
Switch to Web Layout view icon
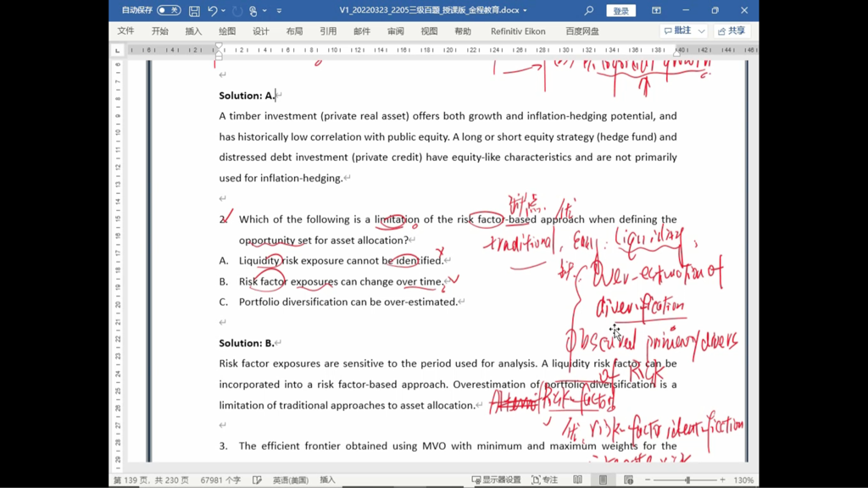pyautogui.click(x=628, y=480)
